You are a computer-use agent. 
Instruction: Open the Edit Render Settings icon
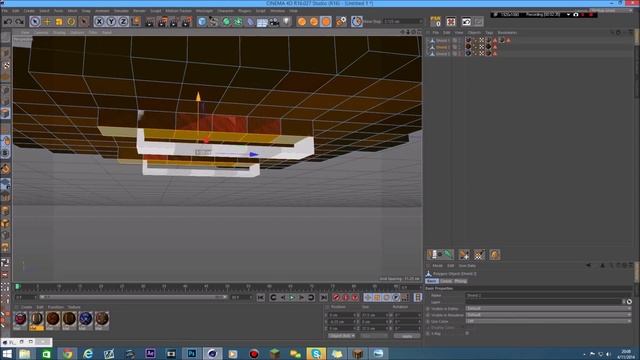coord(186,22)
